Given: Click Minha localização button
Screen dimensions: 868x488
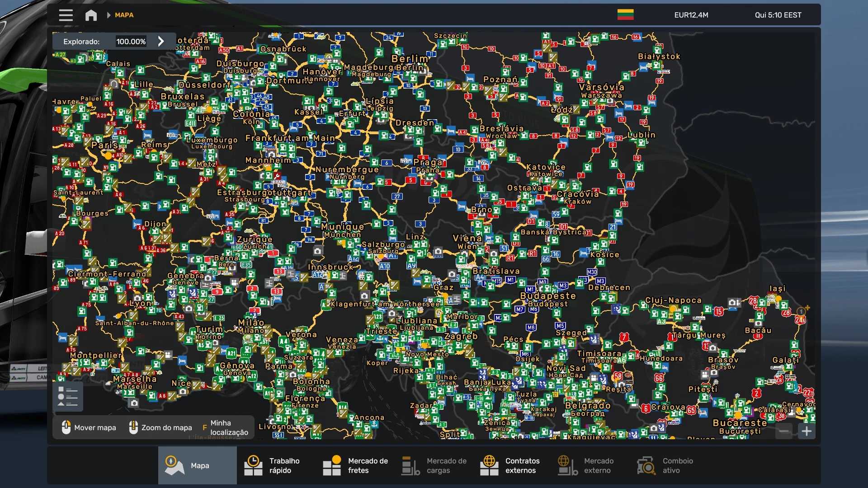Looking at the screenshot, I should [226, 427].
